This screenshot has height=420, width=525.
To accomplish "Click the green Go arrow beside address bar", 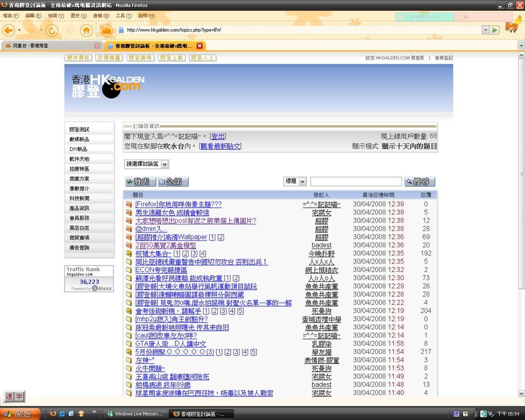I will [x=494, y=30].
